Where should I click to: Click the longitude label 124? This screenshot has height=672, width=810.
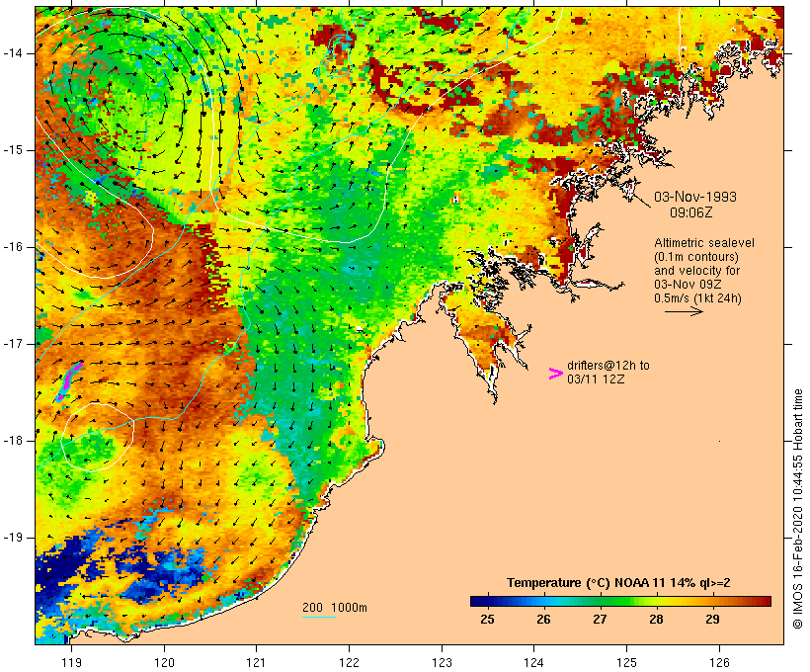coord(533,662)
